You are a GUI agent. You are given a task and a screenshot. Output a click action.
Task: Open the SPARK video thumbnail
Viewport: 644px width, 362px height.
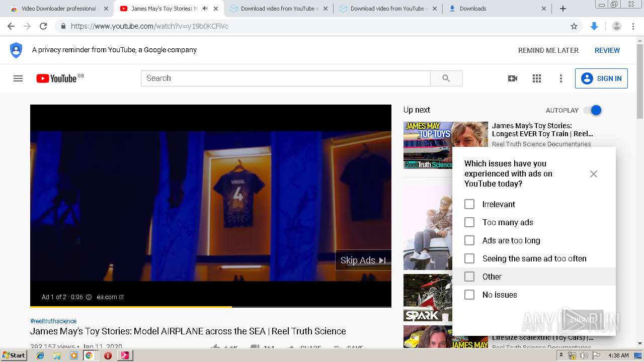pos(428,298)
